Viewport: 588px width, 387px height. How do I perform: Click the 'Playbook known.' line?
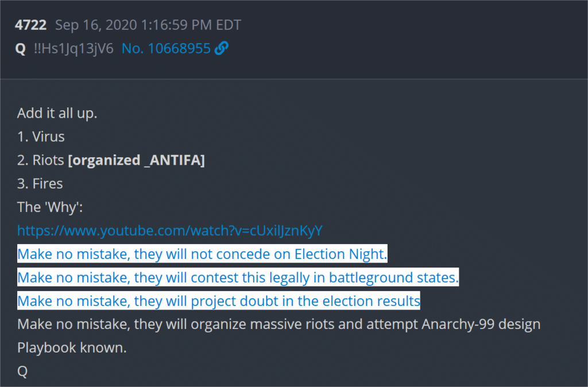tap(72, 348)
